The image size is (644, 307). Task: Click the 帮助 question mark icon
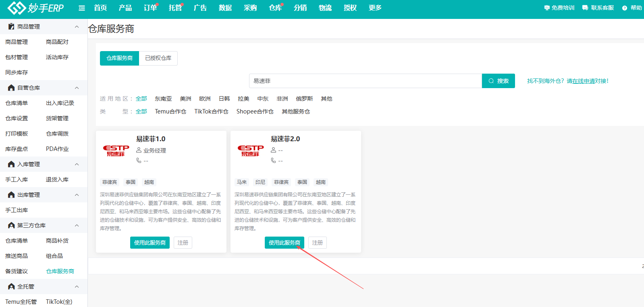pyautogui.click(x=625, y=8)
